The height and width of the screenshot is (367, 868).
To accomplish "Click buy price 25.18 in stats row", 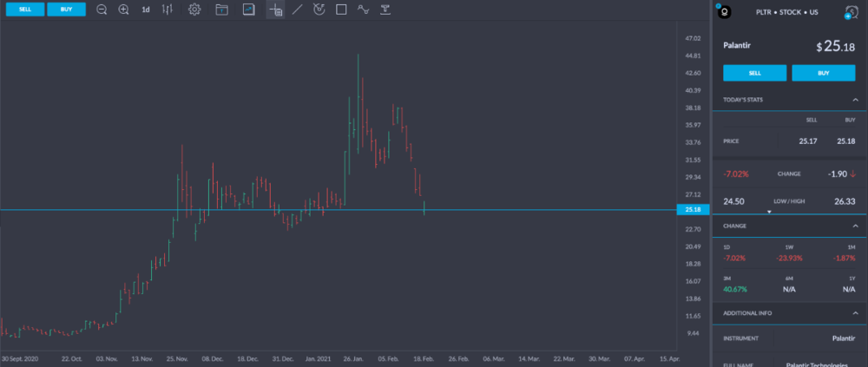I will (x=845, y=141).
